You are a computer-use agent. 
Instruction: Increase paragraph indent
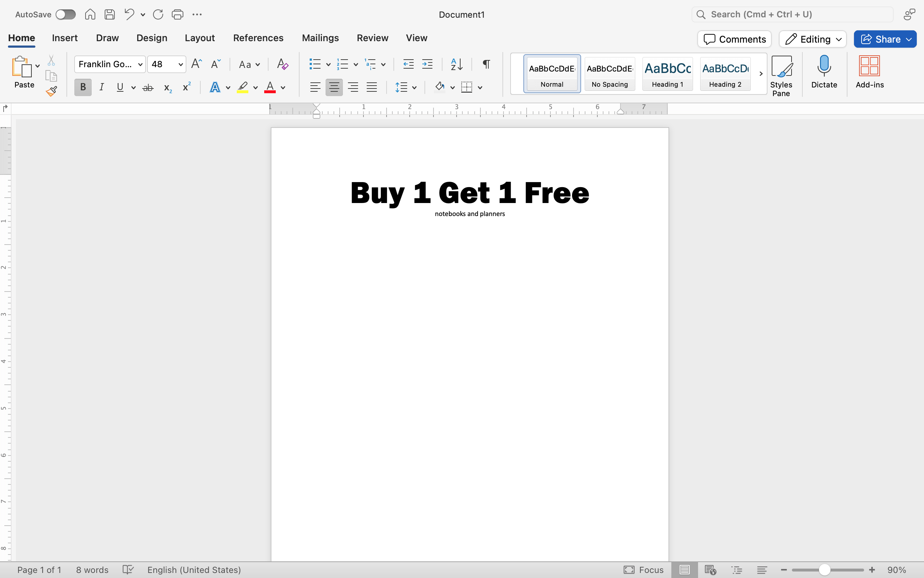tap(427, 64)
